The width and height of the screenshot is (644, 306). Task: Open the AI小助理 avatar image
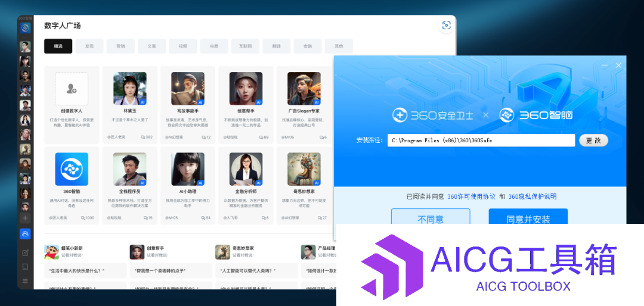[188, 169]
